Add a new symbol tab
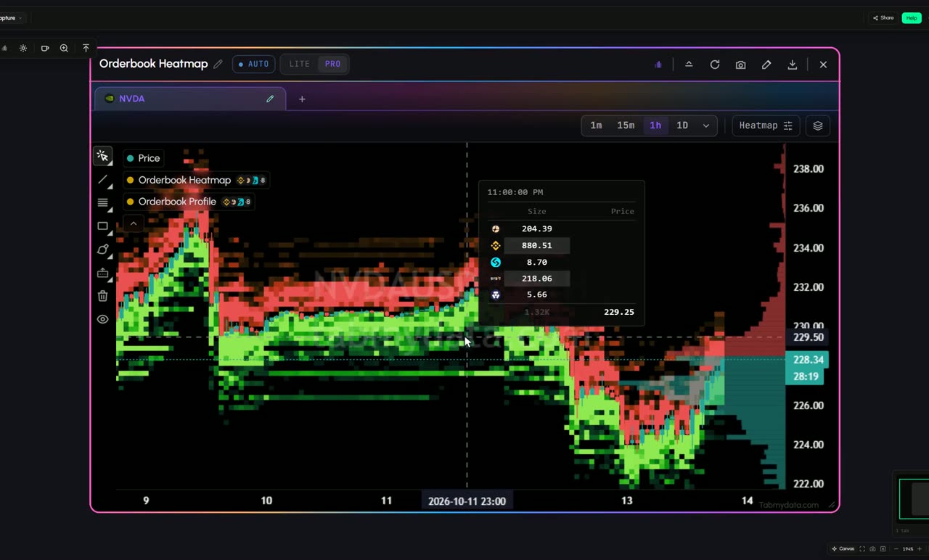This screenshot has width=929, height=560. coord(302,99)
